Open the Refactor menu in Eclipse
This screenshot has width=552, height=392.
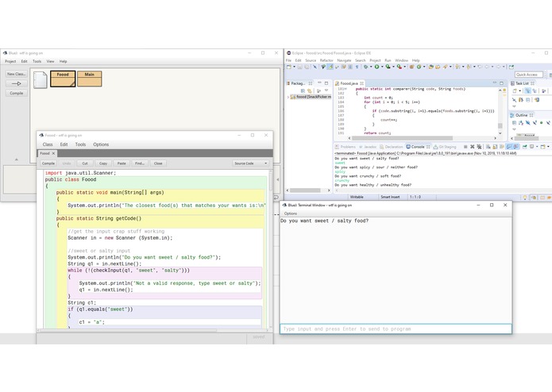tap(326, 60)
